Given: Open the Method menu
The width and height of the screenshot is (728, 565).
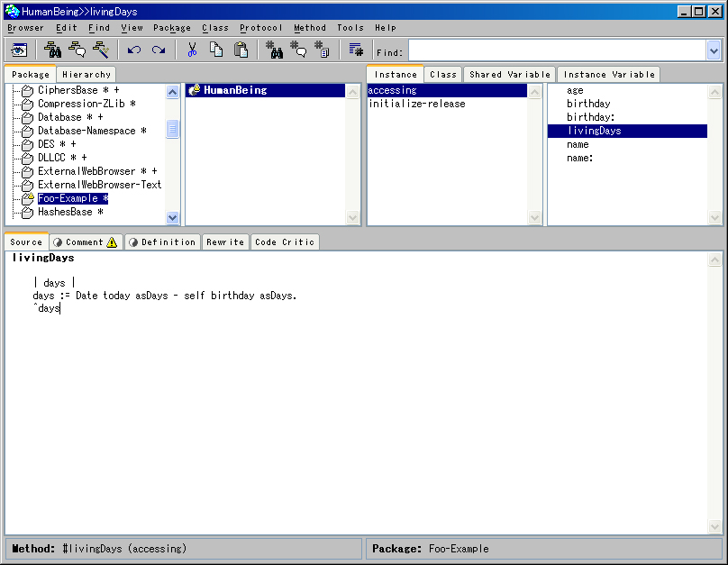Looking at the screenshot, I should click(x=310, y=28).
